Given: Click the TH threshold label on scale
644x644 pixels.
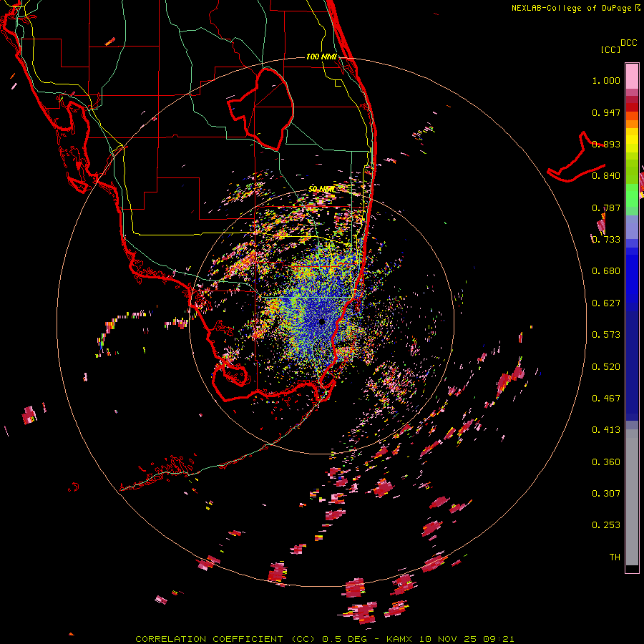Looking at the screenshot, I should click(615, 557).
